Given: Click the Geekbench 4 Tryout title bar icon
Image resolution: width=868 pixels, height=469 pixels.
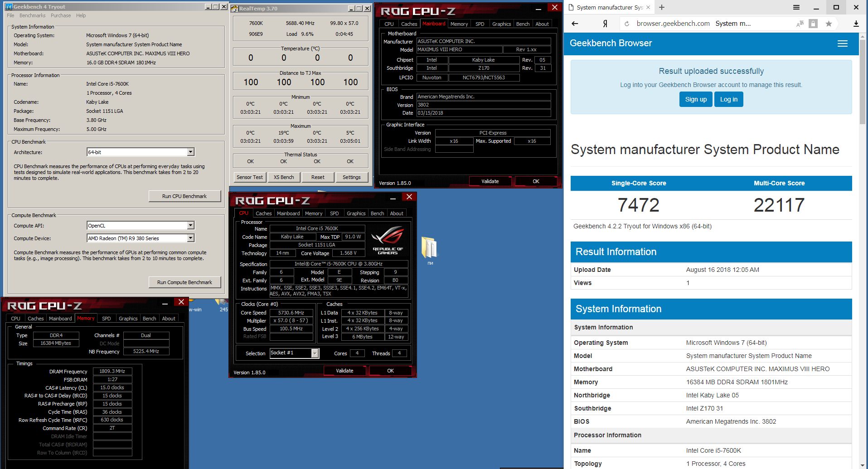Looking at the screenshot, I should click(9, 7).
